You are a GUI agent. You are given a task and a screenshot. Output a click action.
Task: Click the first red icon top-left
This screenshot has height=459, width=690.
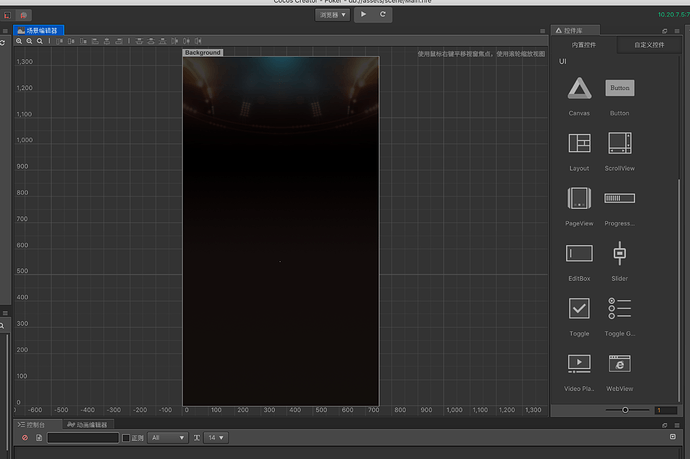click(7, 15)
